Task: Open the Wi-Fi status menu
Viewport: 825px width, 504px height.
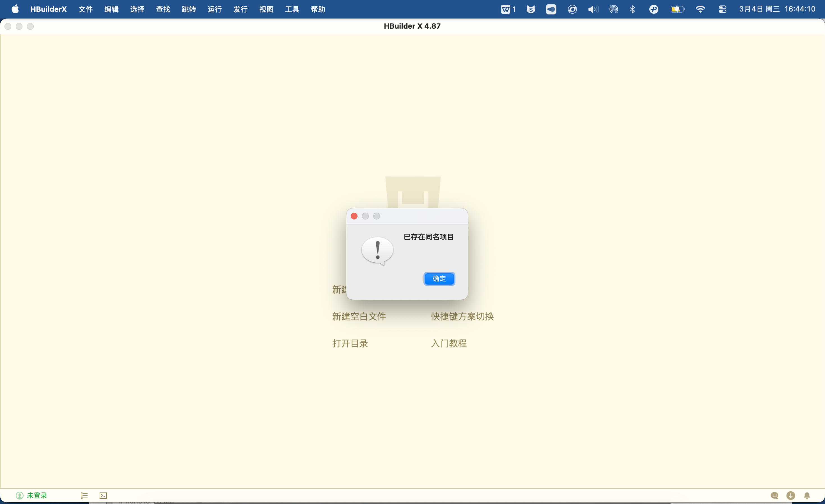Action: (700, 9)
